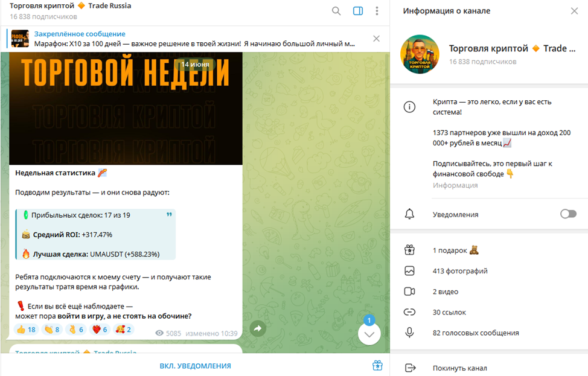Open the channel avatar in info panel
This screenshot has width=588, height=376.
(420, 54)
